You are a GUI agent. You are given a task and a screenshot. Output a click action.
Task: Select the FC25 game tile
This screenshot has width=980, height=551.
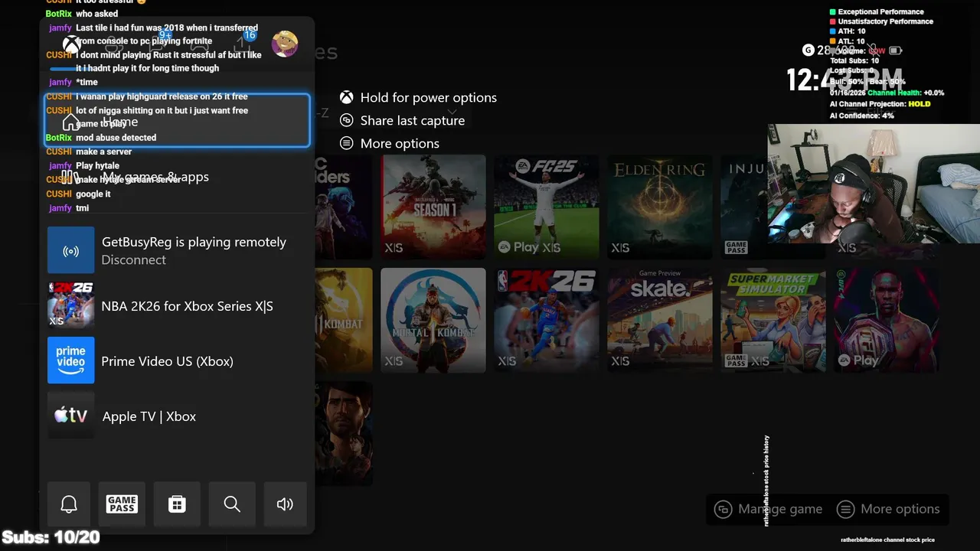click(547, 207)
